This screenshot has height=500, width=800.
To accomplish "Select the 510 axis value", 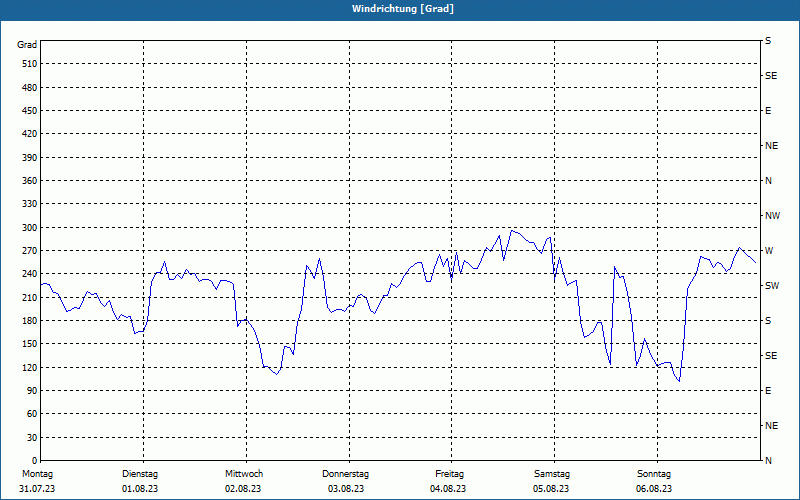I will [x=30, y=64].
